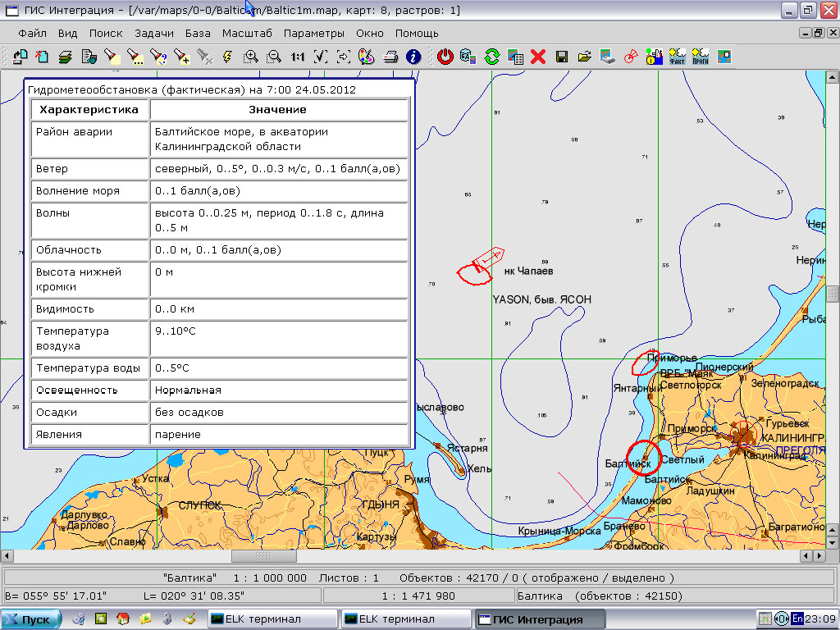Click the En keyboard language indicator

pyautogui.click(x=797, y=619)
